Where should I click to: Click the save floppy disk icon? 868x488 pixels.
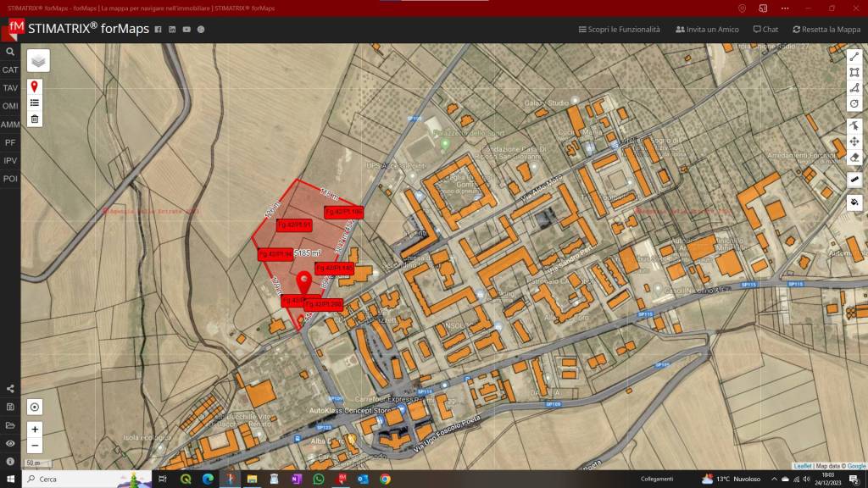click(x=10, y=407)
